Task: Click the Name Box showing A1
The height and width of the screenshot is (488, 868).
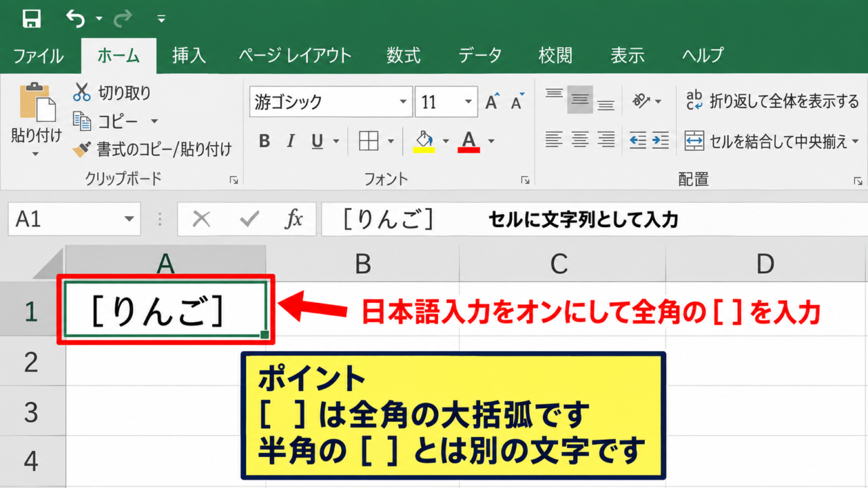Action: click(x=75, y=219)
